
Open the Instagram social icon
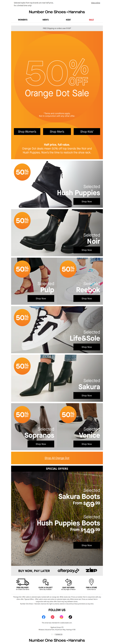coord(61,617)
